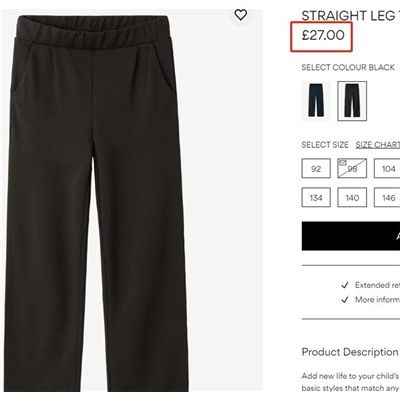
Task: Select the black colour swatch
Action: [x=352, y=101]
